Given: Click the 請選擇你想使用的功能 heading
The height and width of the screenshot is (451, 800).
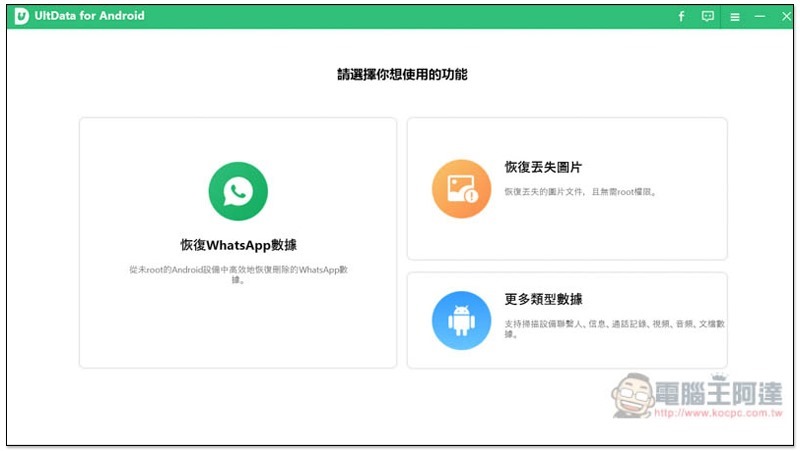Looking at the screenshot, I should (x=401, y=75).
